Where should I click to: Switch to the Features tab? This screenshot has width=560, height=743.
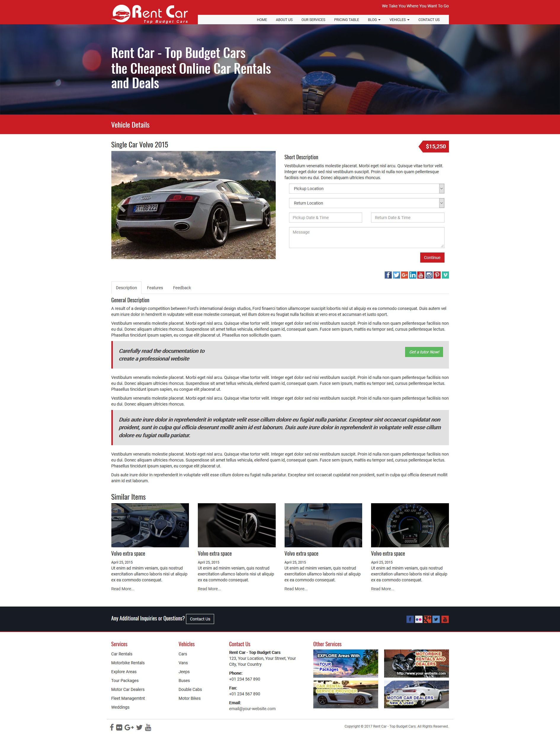coord(155,288)
